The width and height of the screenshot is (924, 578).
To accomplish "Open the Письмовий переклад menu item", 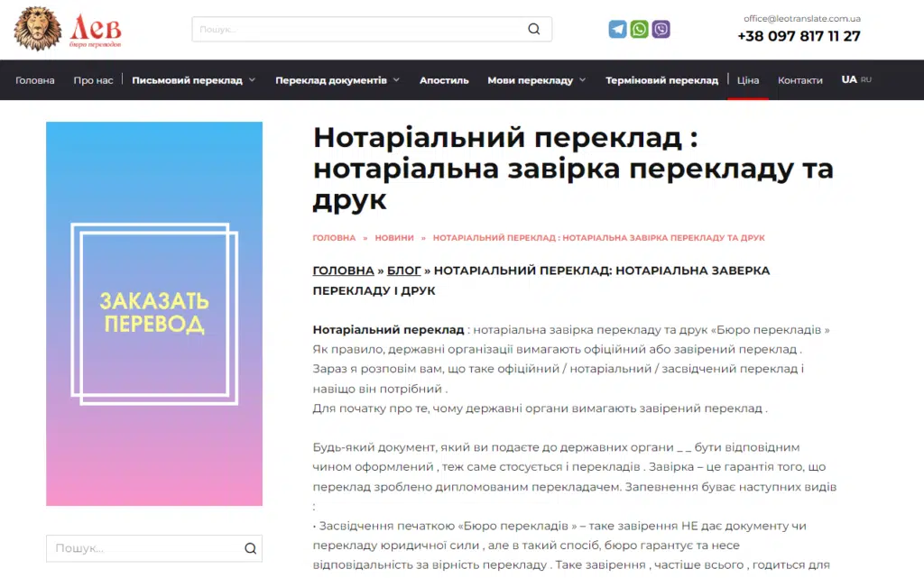I will pos(187,80).
